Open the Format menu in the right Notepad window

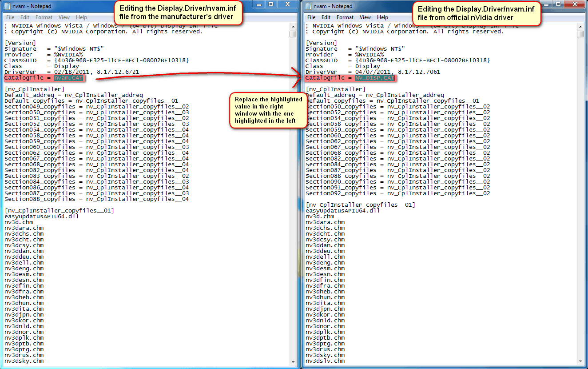(x=345, y=17)
